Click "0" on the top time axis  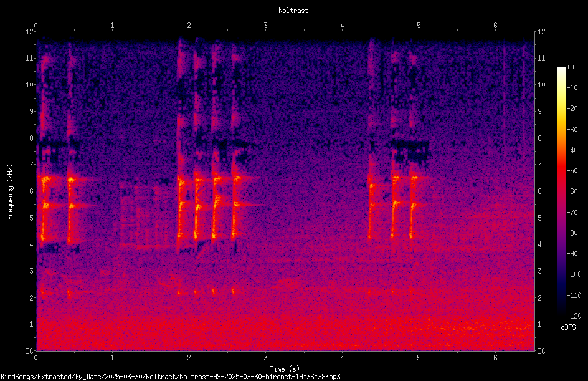coord(36,26)
